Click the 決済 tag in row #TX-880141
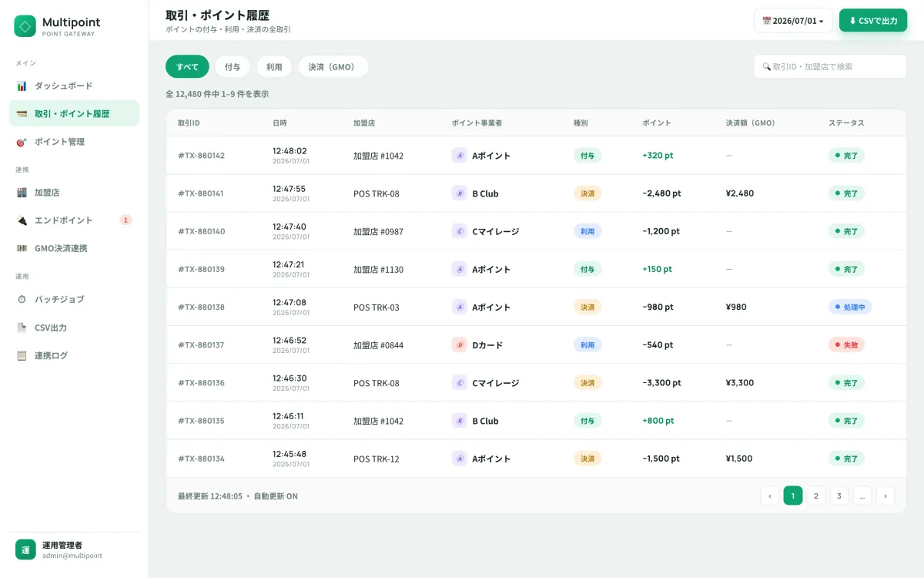 [588, 193]
